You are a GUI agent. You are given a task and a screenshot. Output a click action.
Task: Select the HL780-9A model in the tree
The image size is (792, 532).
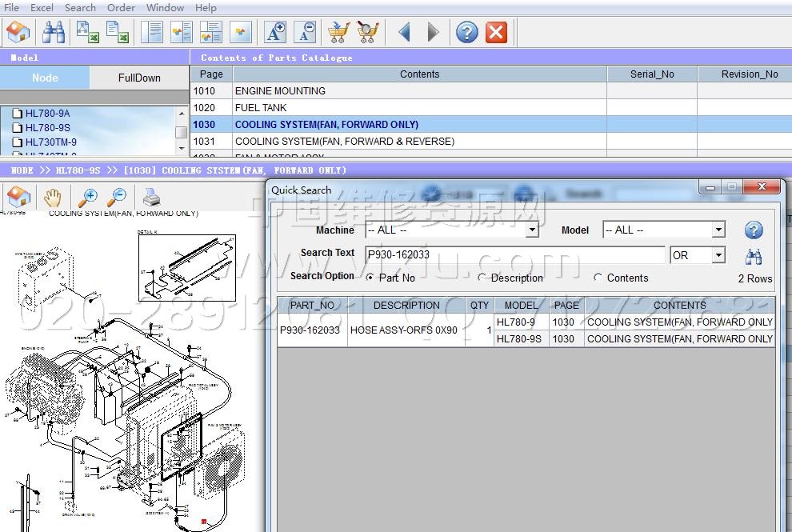[47, 113]
